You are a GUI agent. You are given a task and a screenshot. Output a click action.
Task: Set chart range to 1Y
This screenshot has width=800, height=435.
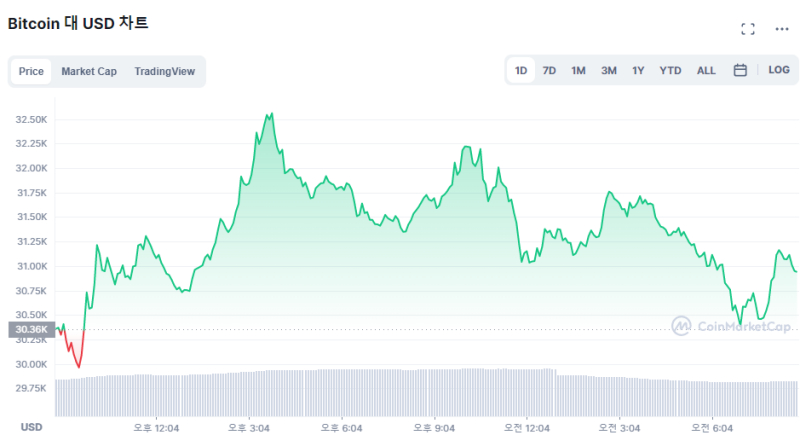point(638,70)
